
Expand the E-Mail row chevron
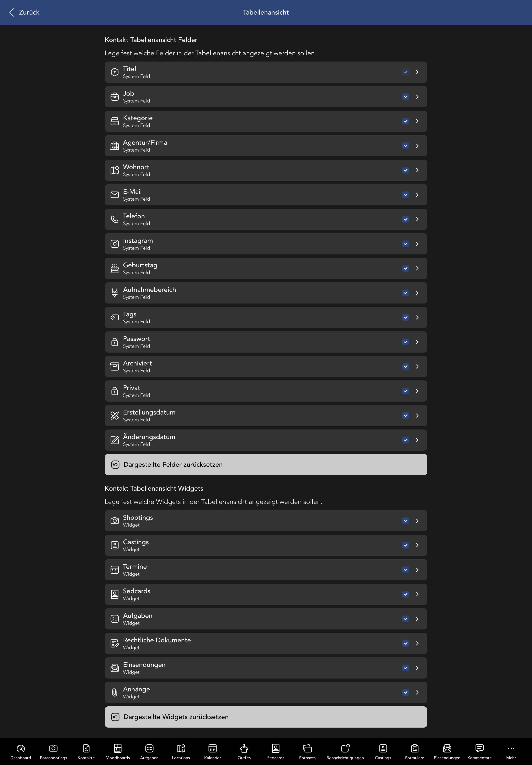pos(417,195)
